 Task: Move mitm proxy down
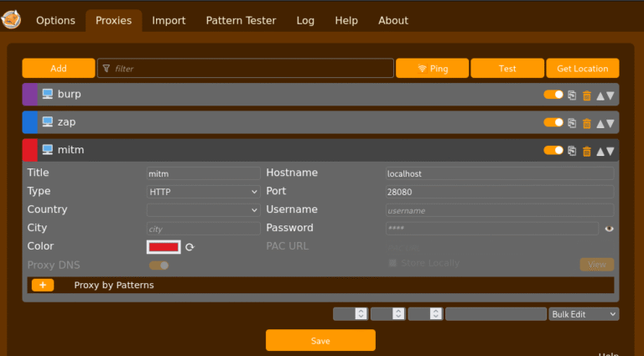(610, 152)
